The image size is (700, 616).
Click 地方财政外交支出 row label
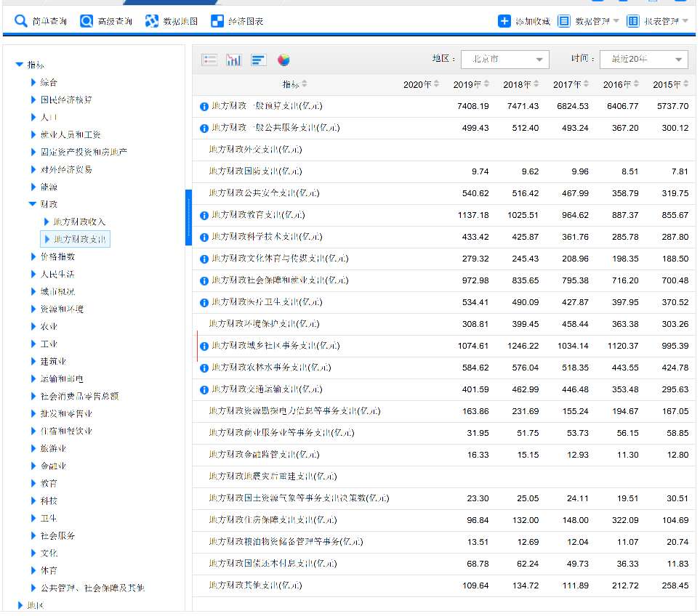click(x=255, y=150)
